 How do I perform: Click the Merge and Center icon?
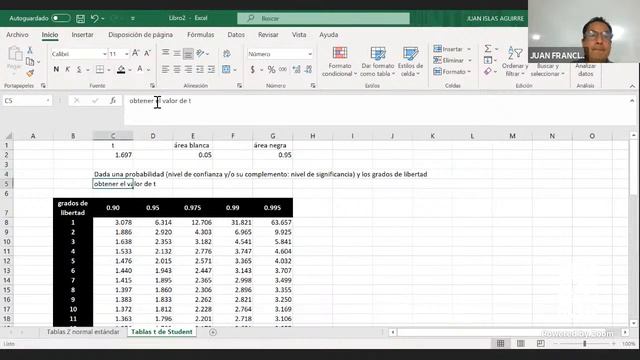point(226,69)
